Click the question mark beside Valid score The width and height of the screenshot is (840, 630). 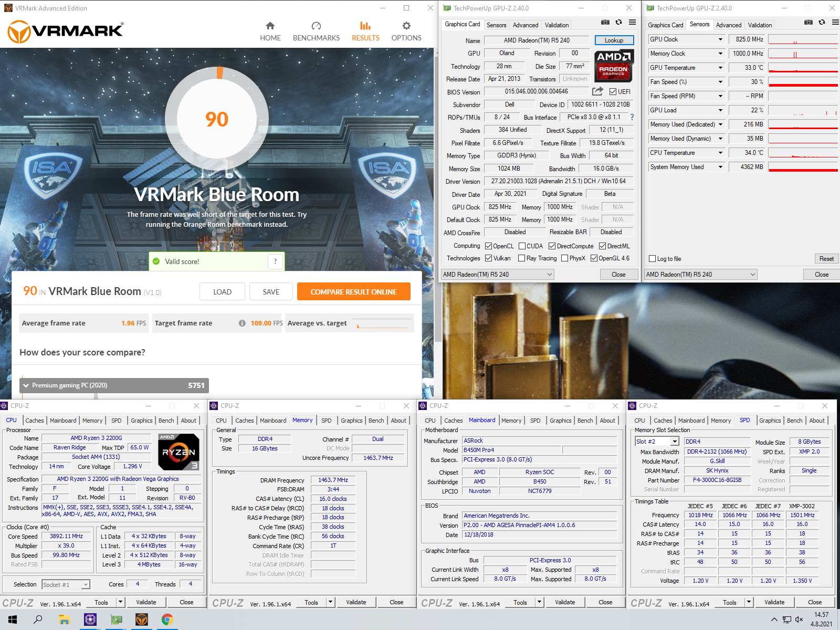point(275,261)
